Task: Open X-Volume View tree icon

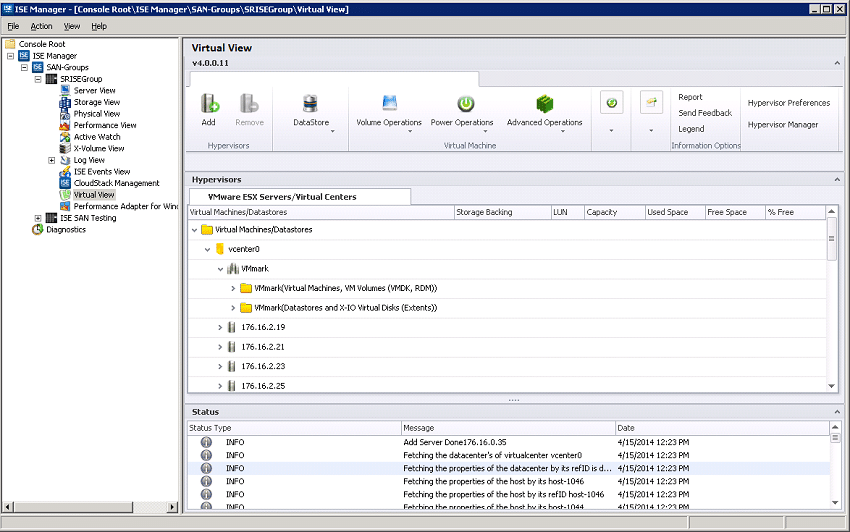Action: (65, 148)
